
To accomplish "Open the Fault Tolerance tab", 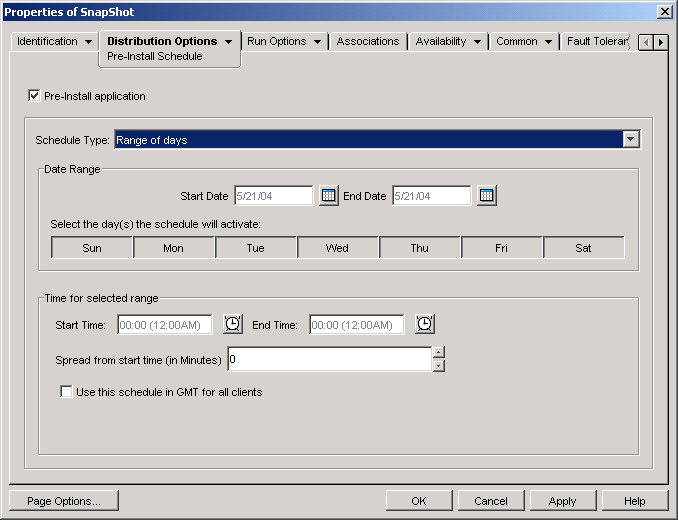I will pyautogui.click(x=597, y=41).
